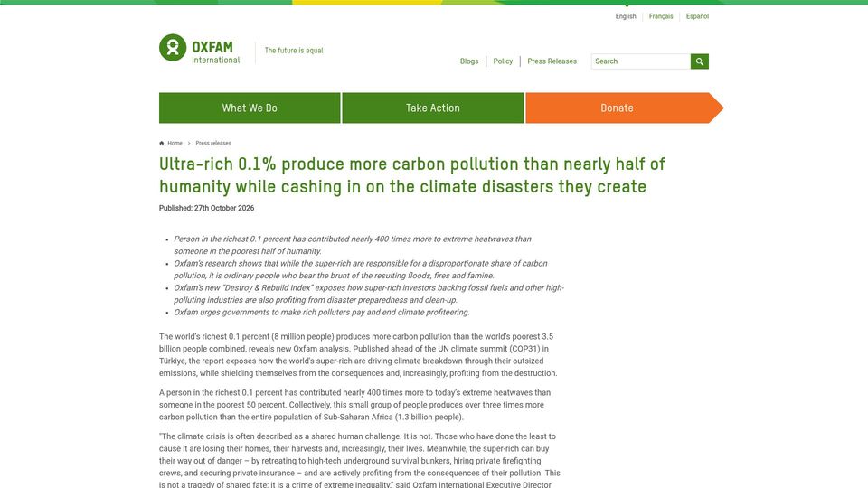Viewport: 868px width, 488px height.
Task: Click the green search magnifier button
Action: (699, 61)
